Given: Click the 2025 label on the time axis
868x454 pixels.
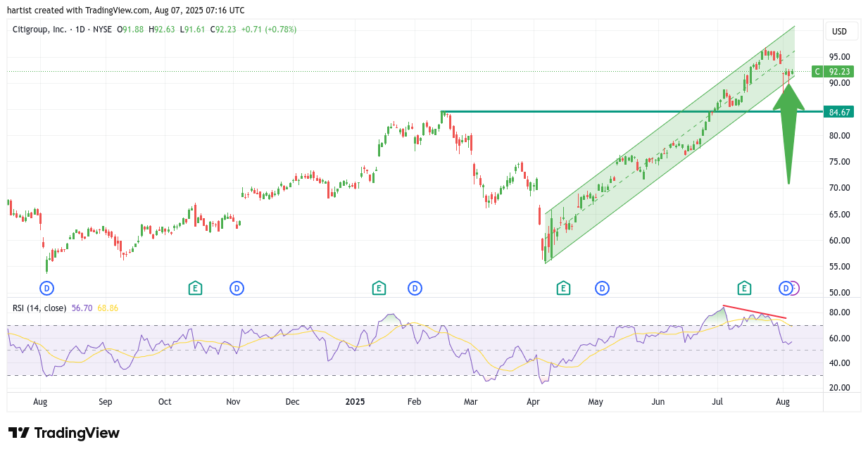Looking at the screenshot, I should 355,403.
